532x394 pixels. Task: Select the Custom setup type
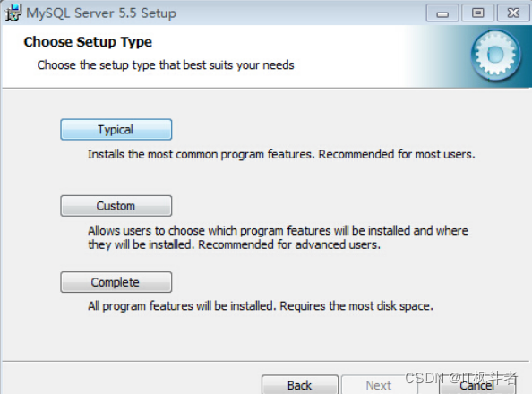[116, 206]
